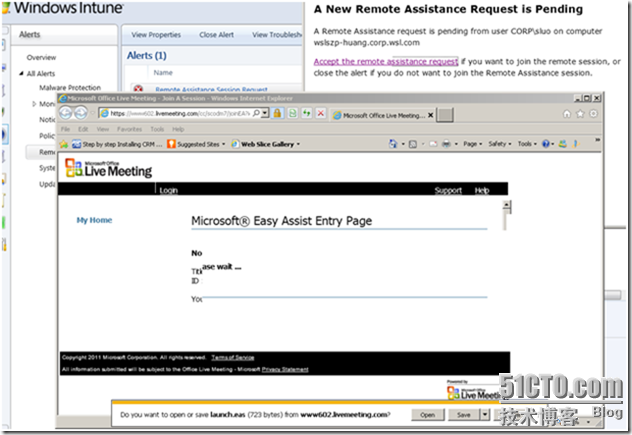This screenshot has height=435, width=632.
Task: Collapse All Alerts tree node
Action: [x=21, y=73]
